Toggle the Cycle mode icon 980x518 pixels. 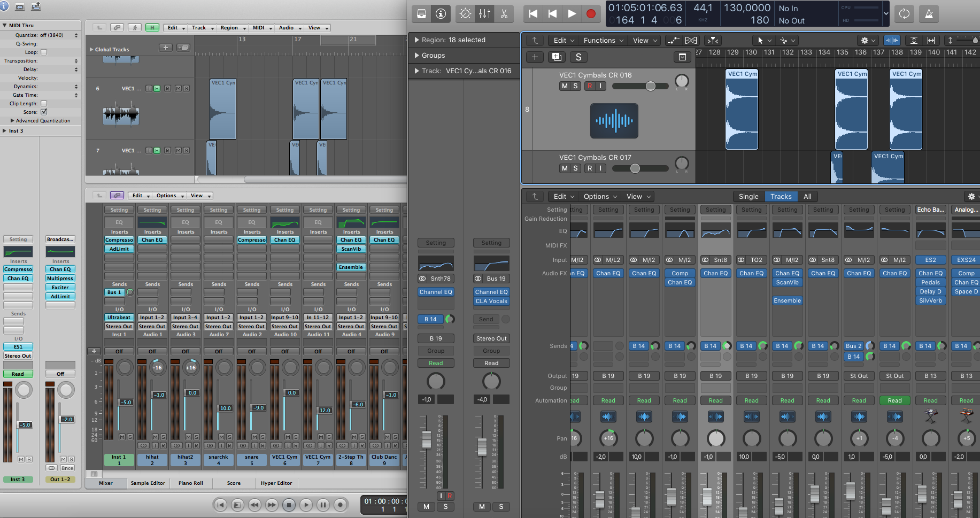pyautogui.click(x=904, y=14)
